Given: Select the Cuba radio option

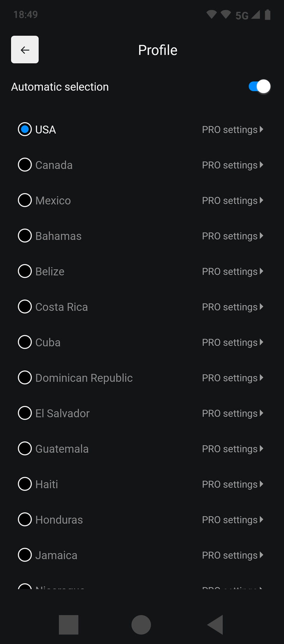Looking at the screenshot, I should [25, 342].
